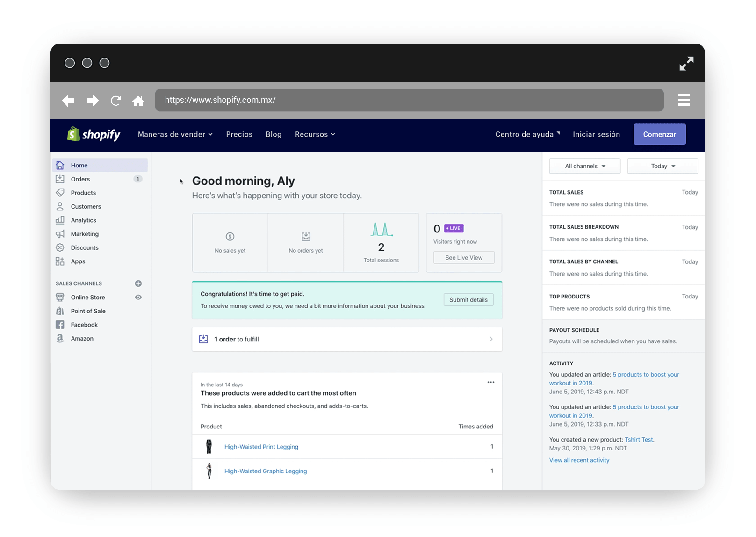Open High-Waisted Print Legging link
756x537 pixels.
tap(261, 447)
